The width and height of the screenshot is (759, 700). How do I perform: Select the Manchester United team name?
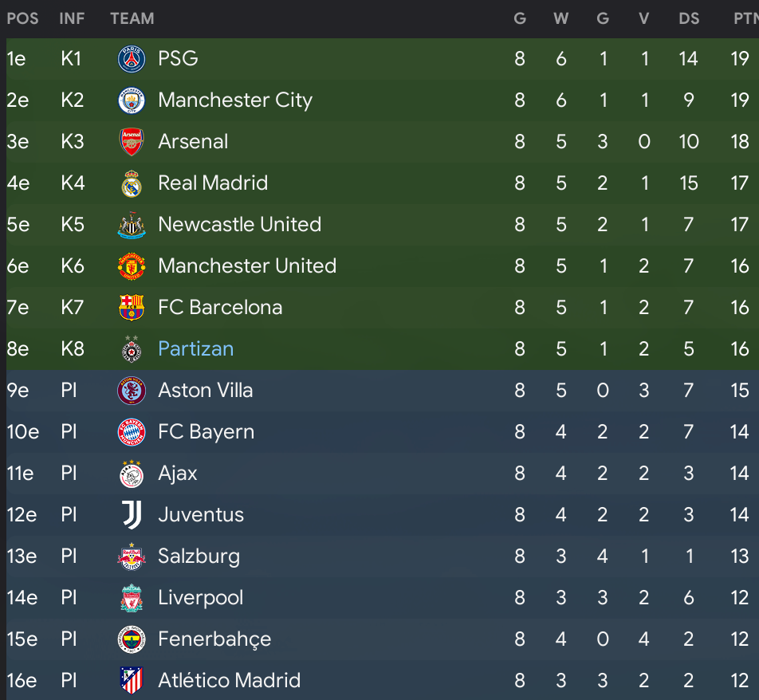click(247, 266)
